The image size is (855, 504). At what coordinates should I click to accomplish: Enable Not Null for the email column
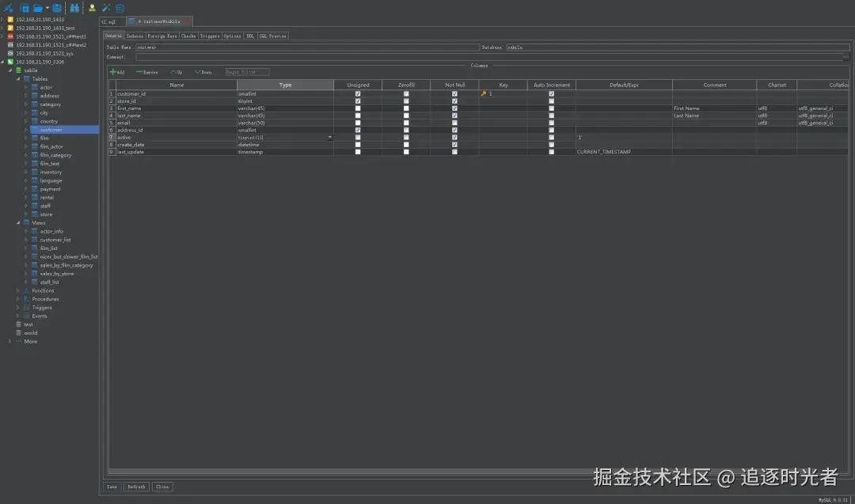coord(454,123)
